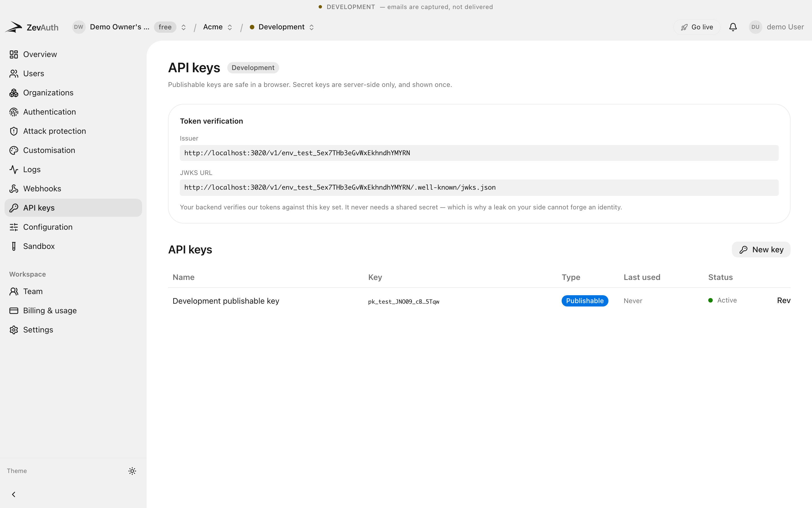Image resolution: width=812 pixels, height=508 pixels.
Task: Click the Last used column header
Action: 642,277
